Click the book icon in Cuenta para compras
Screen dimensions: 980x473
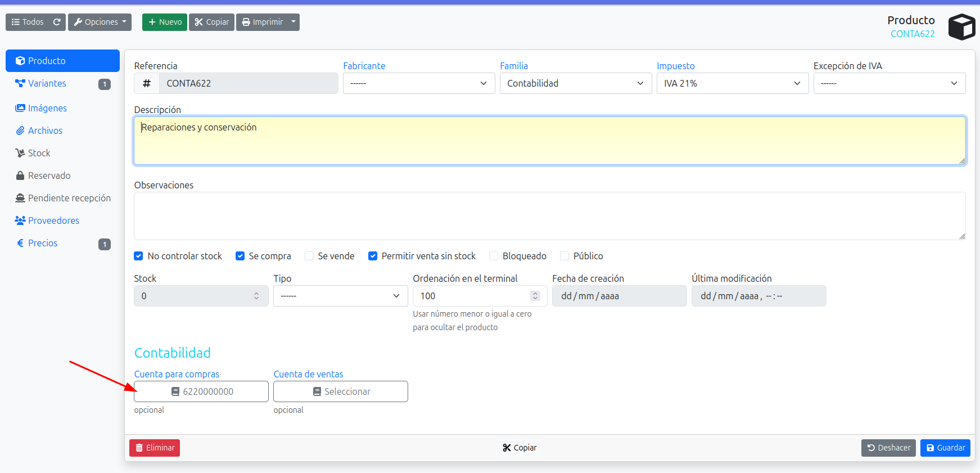click(x=175, y=391)
